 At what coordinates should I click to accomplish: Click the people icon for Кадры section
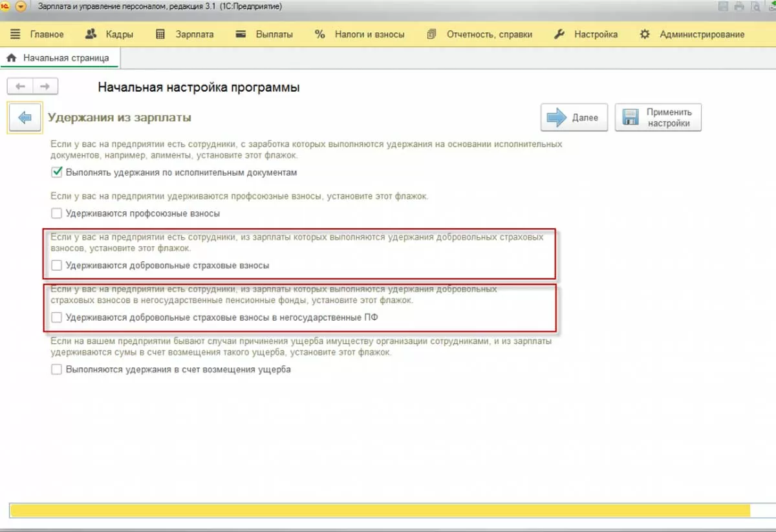coord(91,34)
